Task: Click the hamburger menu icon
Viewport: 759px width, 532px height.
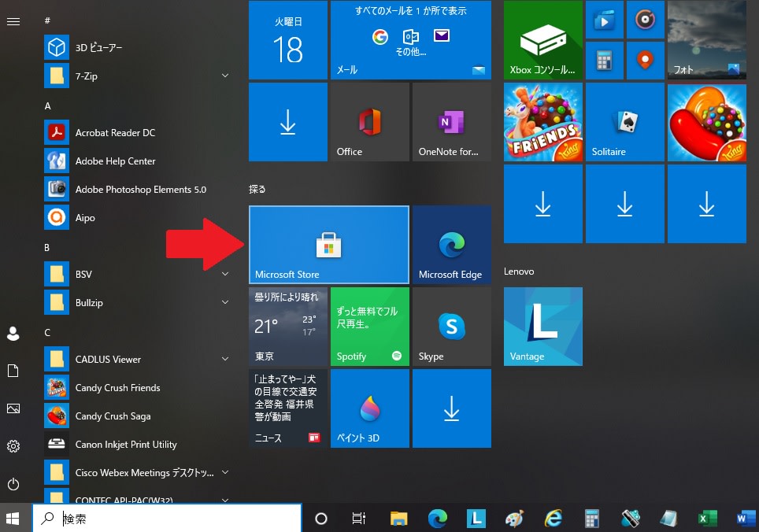Action: tap(13, 21)
